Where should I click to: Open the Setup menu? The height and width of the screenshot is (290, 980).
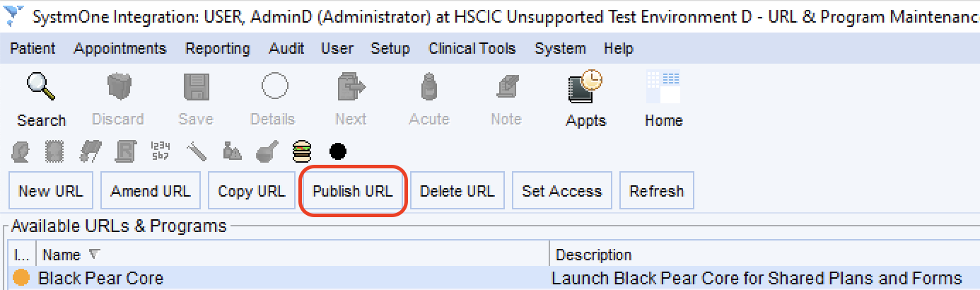click(x=390, y=49)
